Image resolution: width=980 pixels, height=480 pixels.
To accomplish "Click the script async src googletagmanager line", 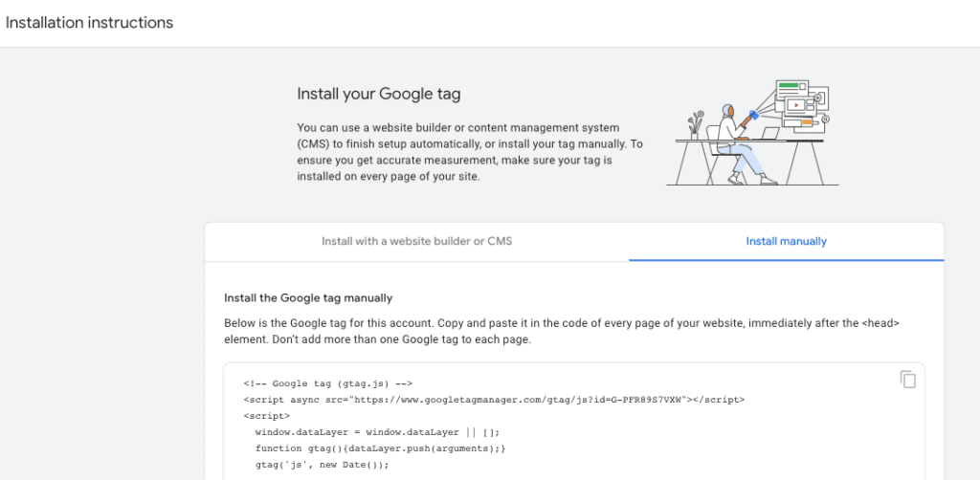I will click(x=494, y=400).
